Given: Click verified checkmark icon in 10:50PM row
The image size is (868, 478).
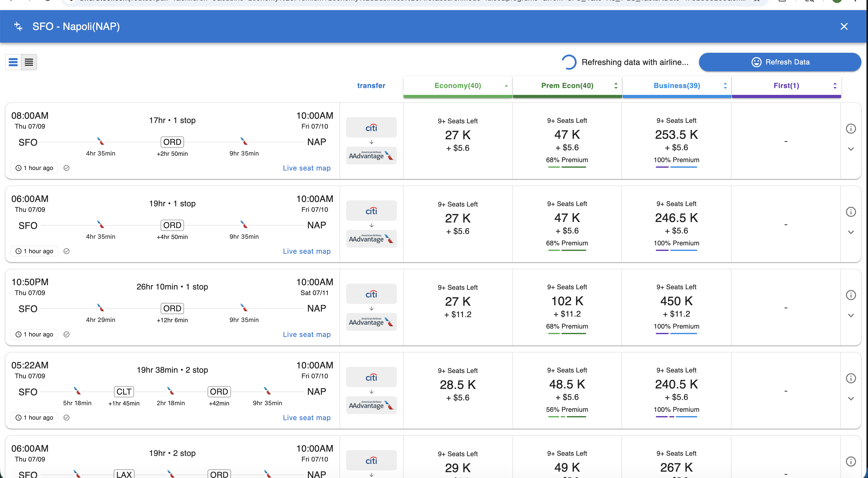Looking at the screenshot, I should 66,334.
